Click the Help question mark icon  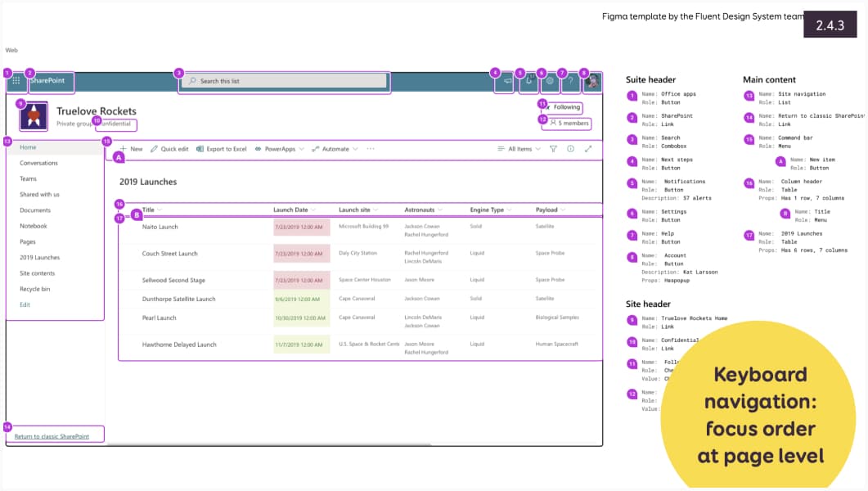[x=570, y=82]
